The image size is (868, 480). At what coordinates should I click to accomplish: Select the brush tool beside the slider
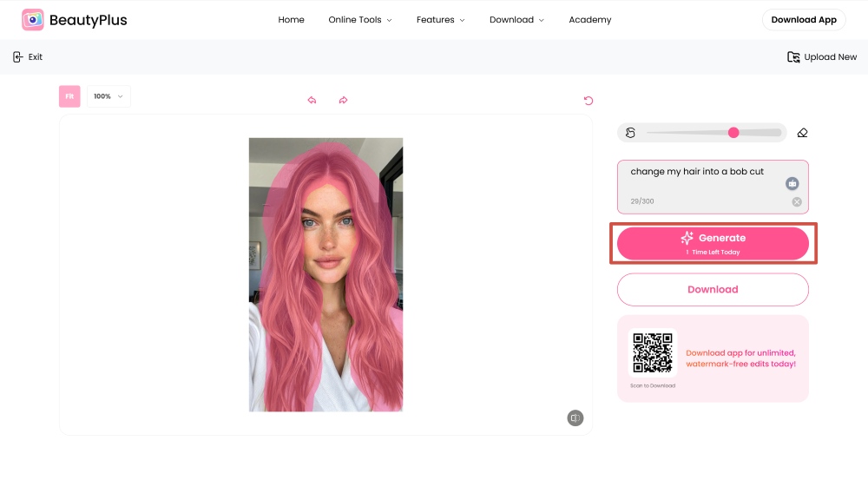click(630, 133)
